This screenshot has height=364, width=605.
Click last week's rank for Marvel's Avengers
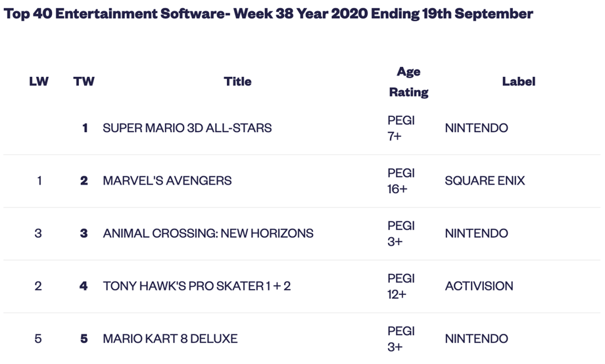point(39,181)
